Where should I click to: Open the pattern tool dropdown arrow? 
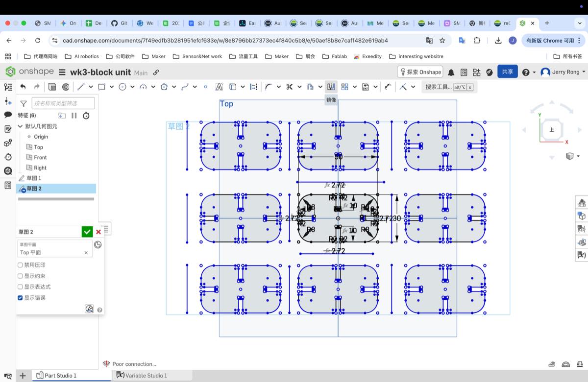click(x=355, y=87)
